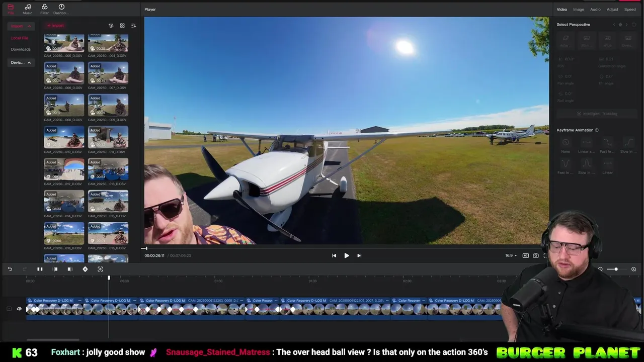Image resolution: width=644 pixels, height=362 pixels.
Task: Toggle Select Perspective keyframe diamond
Action: 620,25
